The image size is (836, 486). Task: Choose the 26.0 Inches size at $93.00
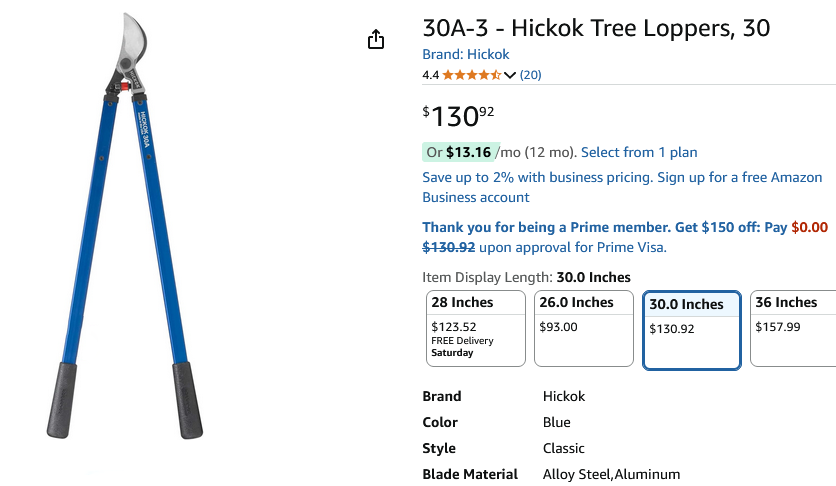click(584, 328)
